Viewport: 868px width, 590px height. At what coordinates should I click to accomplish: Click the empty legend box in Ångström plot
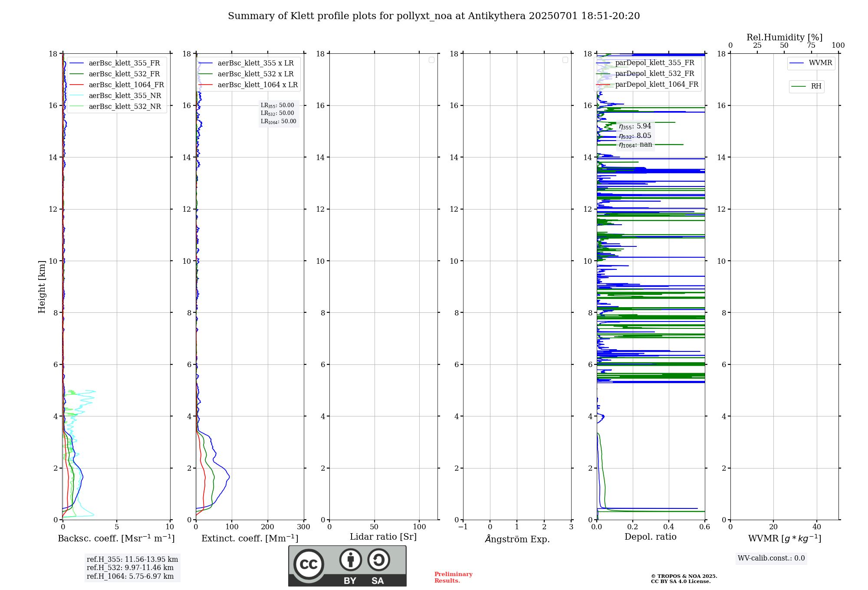(x=565, y=60)
